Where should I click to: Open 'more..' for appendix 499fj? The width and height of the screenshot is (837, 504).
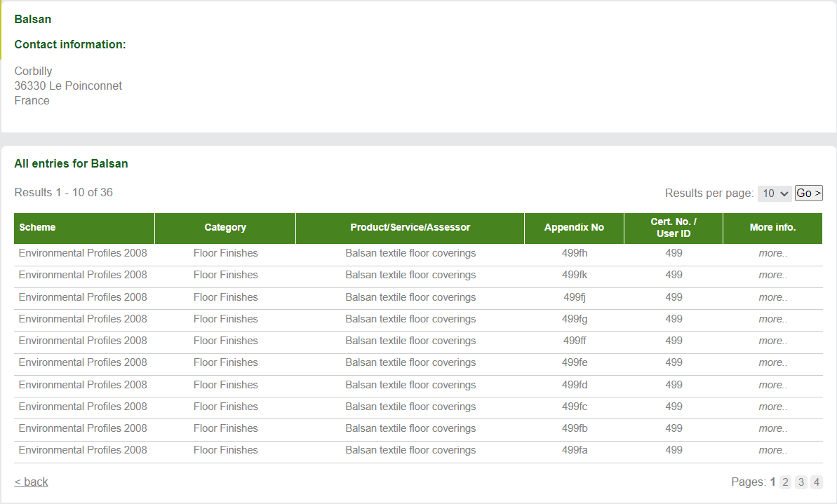772,298
